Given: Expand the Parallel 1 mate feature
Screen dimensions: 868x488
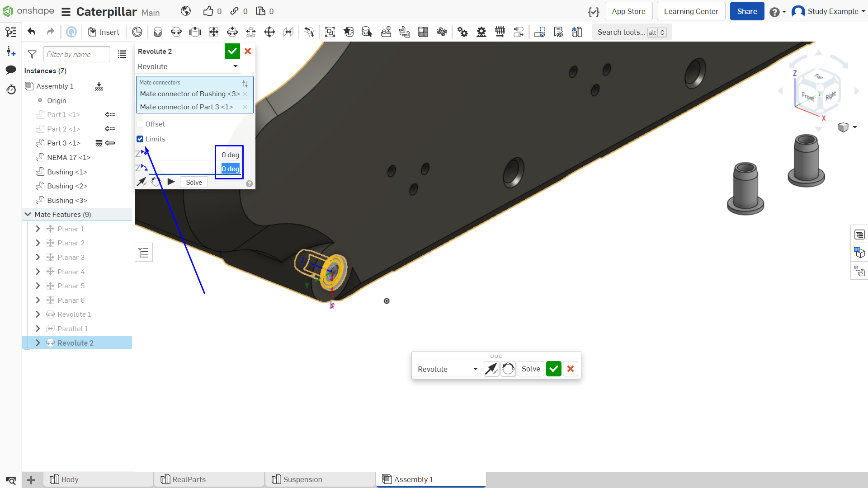Looking at the screenshot, I should tap(38, 329).
